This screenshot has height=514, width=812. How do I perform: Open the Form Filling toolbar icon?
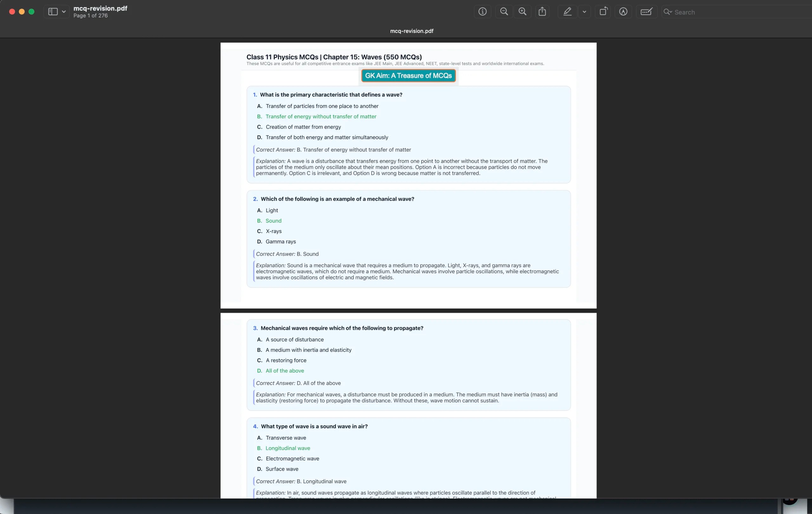(646, 12)
